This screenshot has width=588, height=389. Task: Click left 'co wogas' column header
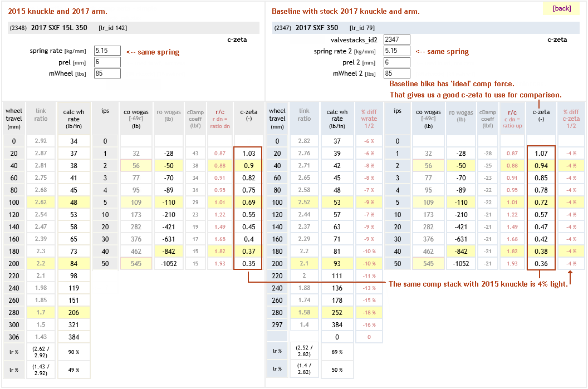(136, 119)
